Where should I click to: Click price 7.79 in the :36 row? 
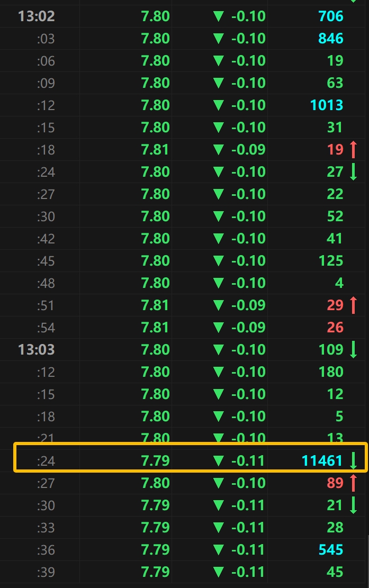[x=155, y=550]
